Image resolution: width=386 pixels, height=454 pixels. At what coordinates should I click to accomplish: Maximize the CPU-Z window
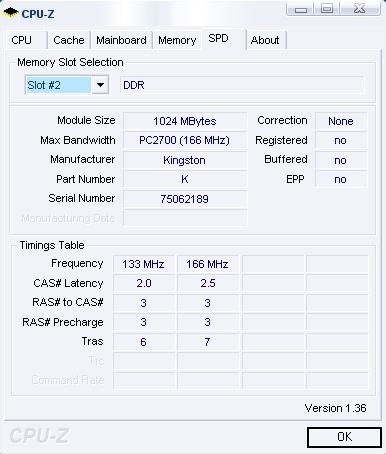click(x=327, y=9)
